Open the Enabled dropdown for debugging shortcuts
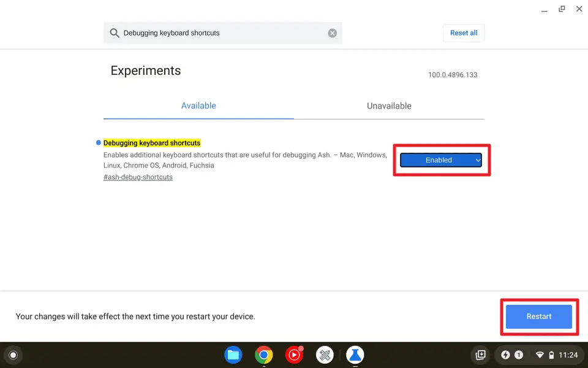The image size is (588, 368). (439, 159)
